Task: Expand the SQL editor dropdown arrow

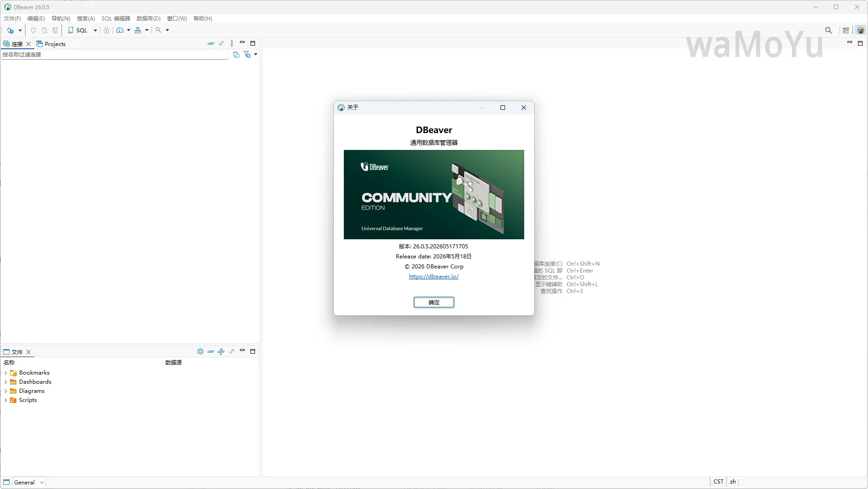Action: pyautogui.click(x=95, y=30)
